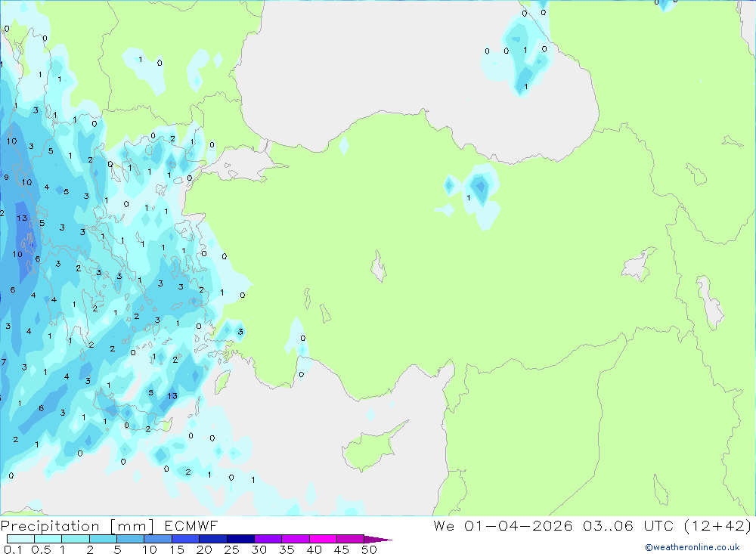Click the legend label '0.1'
This screenshot has width=756, height=554.
pyautogui.click(x=13, y=549)
